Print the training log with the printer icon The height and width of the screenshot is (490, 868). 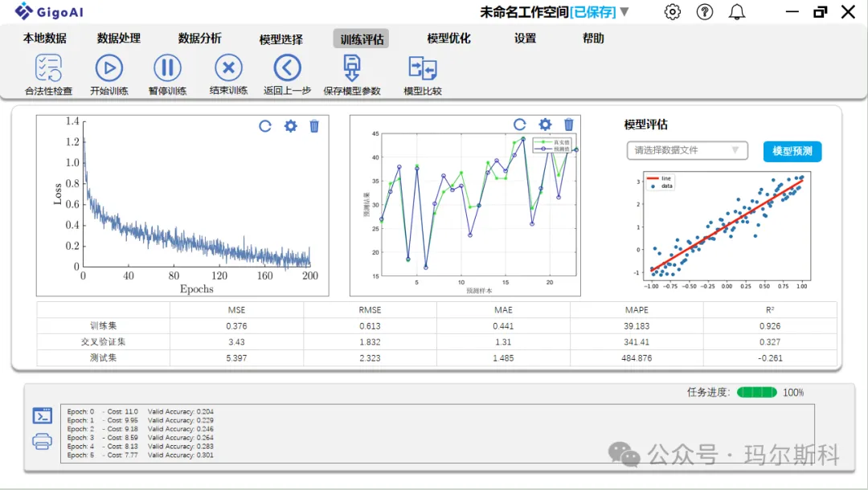click(x=43, y=441)
